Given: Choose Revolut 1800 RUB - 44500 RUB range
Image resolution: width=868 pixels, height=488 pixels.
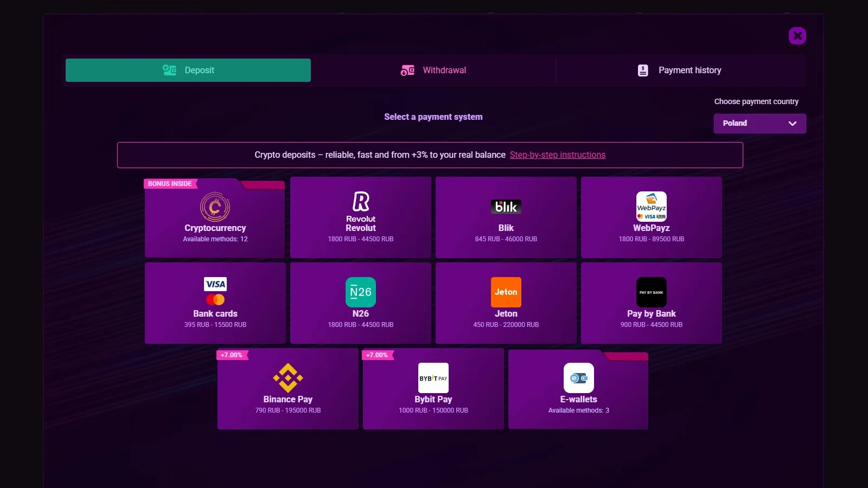Looking at the screenshot, I should (x=361, y=239).
